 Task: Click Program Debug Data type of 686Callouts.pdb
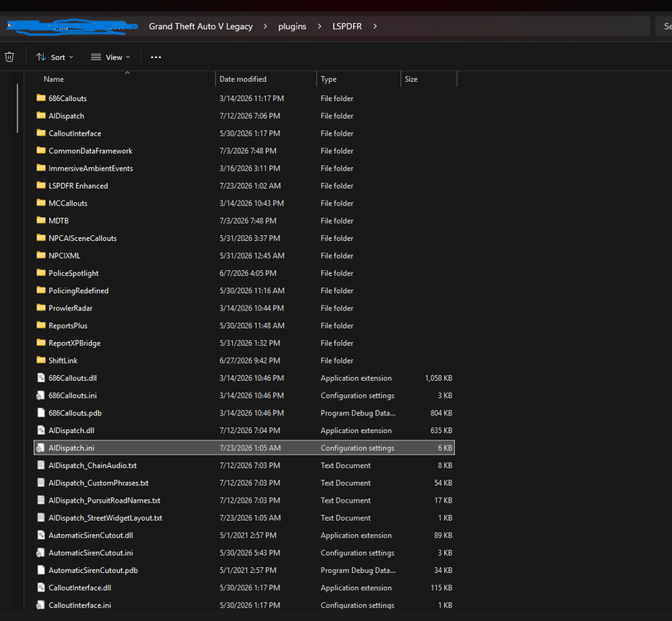[x=358, y=413]
